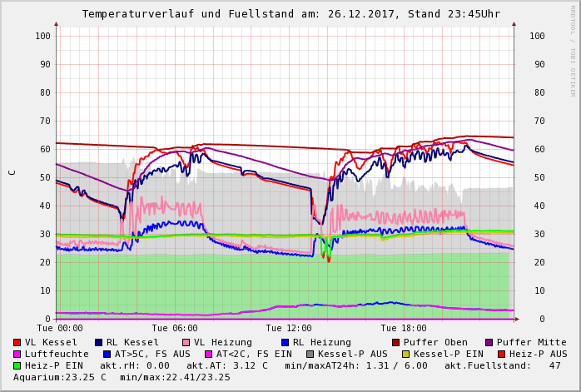
Task: Click the Tue 00:00 axis label
Action: pyautogui.click(x=59, y=329)
